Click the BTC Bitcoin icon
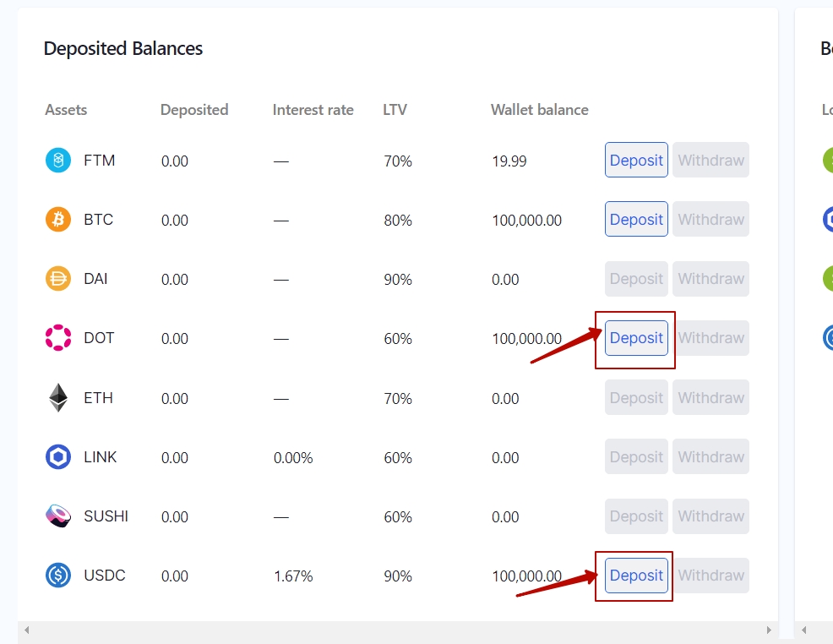This screenshot has height=644, width=833. (58, 220)
